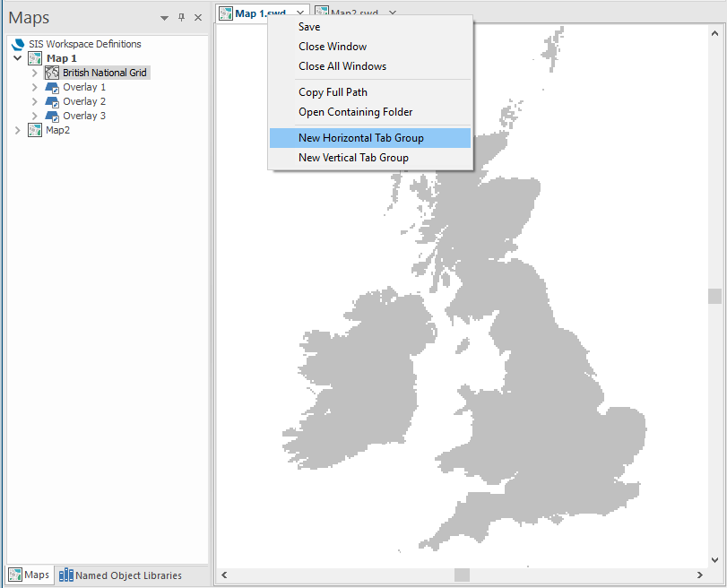727x588 pixels.
Task: Click the Map 1 tree icon
Action: pyautogui.click(x=35, y=58)
